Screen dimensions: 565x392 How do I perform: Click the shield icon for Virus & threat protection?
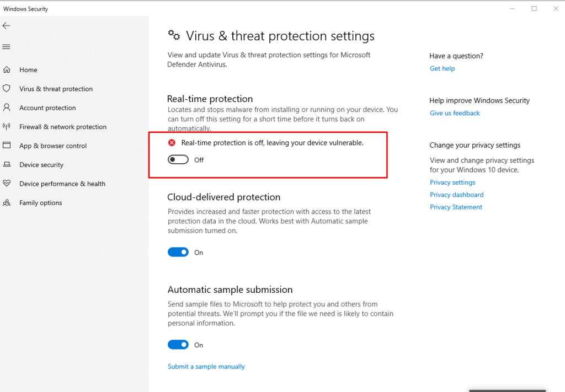tap(7, 89)
